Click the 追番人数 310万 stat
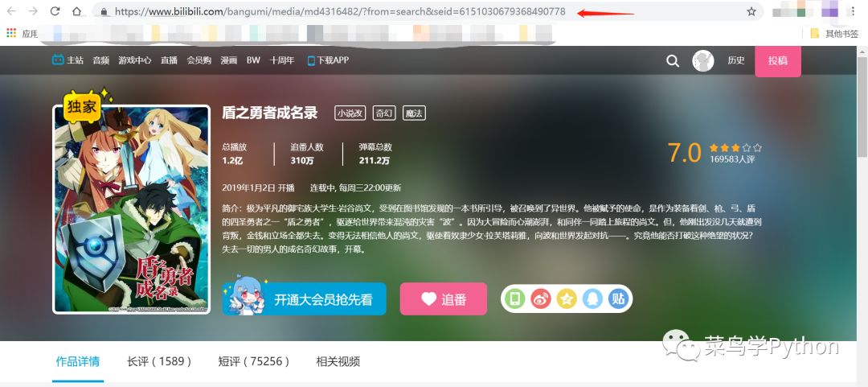This screenshot has height=387, width=868. tap(307, 154)
